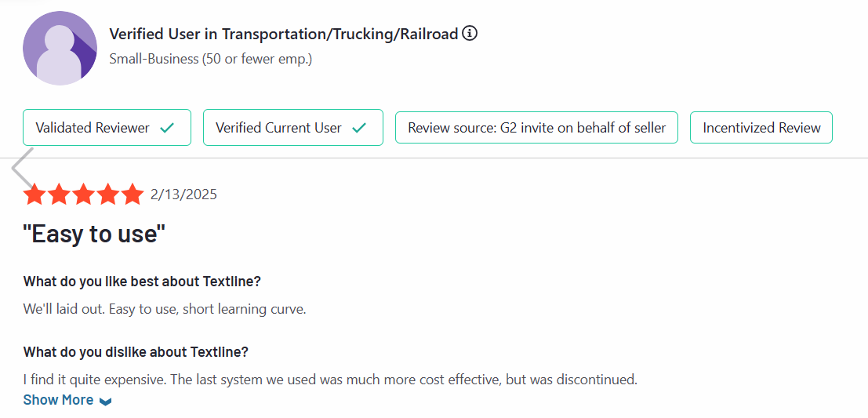Select the Validated Reviewer badge label

[x=93, y=128]
